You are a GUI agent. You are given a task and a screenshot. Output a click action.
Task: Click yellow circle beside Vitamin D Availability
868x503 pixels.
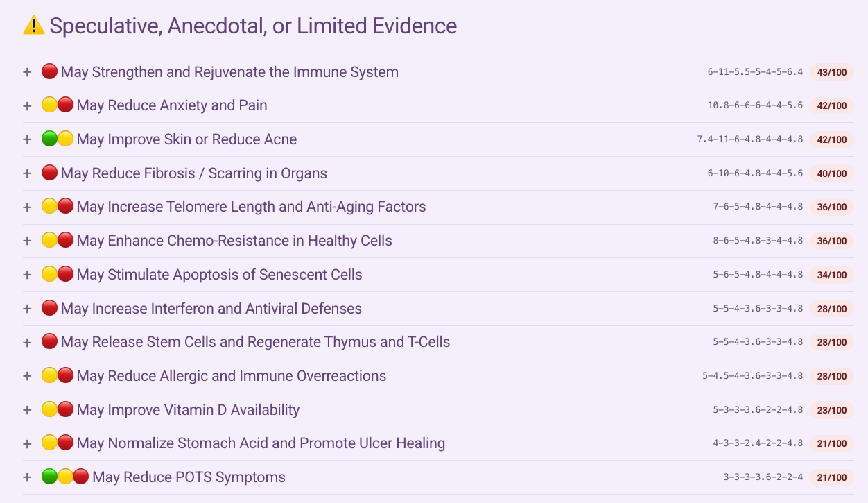point(49,409)
